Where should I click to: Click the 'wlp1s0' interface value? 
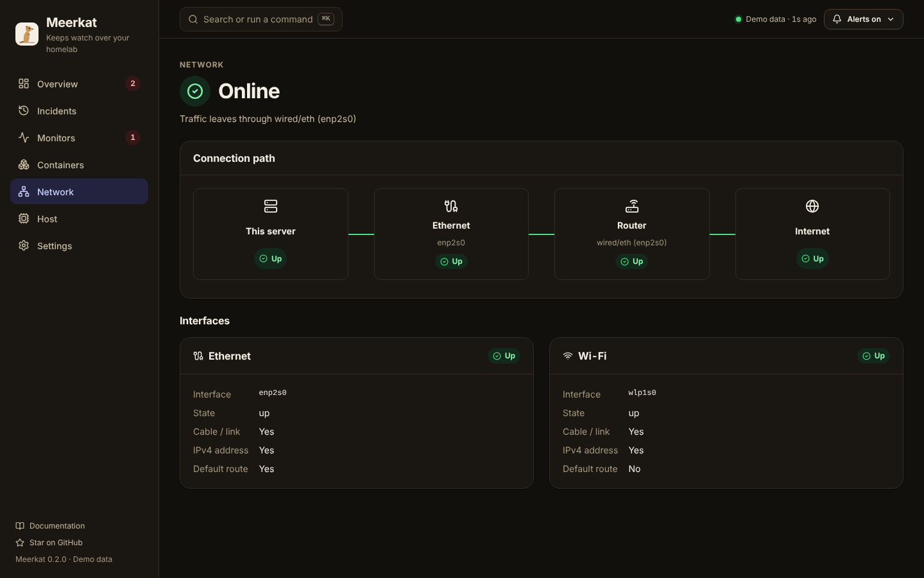[x=642, y=392]
